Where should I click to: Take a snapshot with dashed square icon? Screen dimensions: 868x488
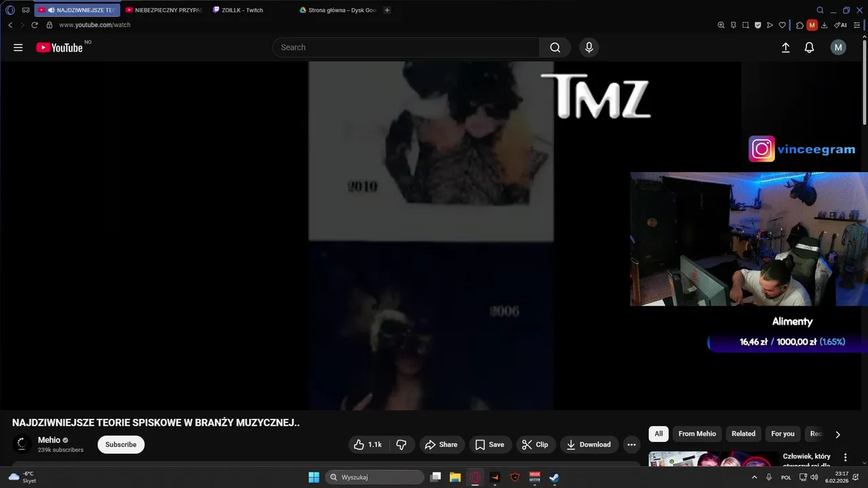click(x=745, y=25)
